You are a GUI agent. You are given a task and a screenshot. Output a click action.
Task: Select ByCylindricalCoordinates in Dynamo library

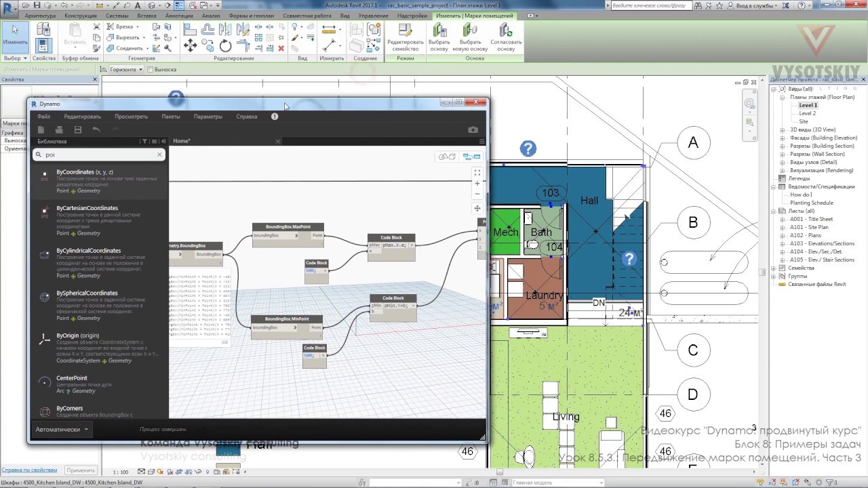[x=99, y=263]
